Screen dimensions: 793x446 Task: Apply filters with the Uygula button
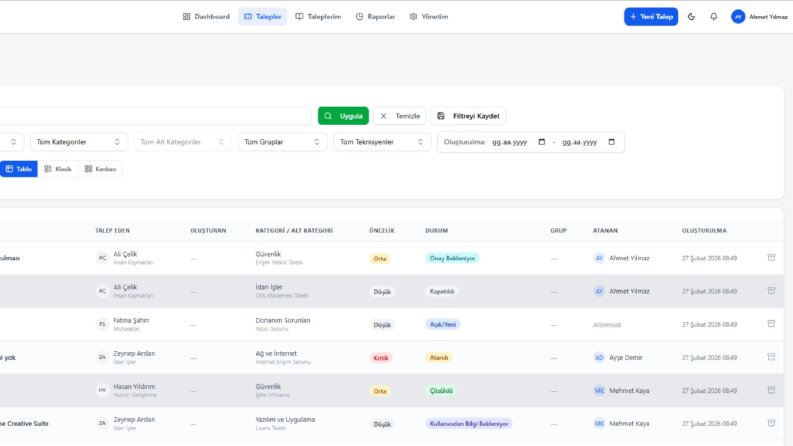[343, 116]
